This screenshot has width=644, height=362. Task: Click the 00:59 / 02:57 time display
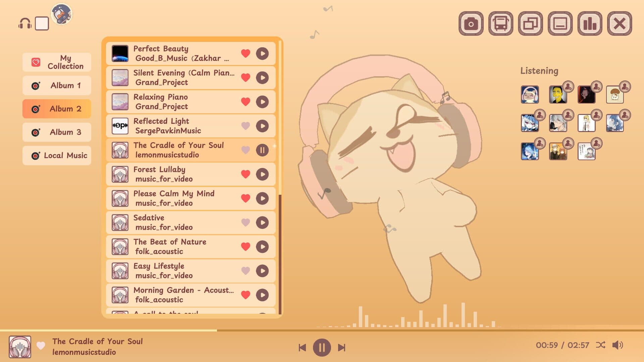pos(562,345)
